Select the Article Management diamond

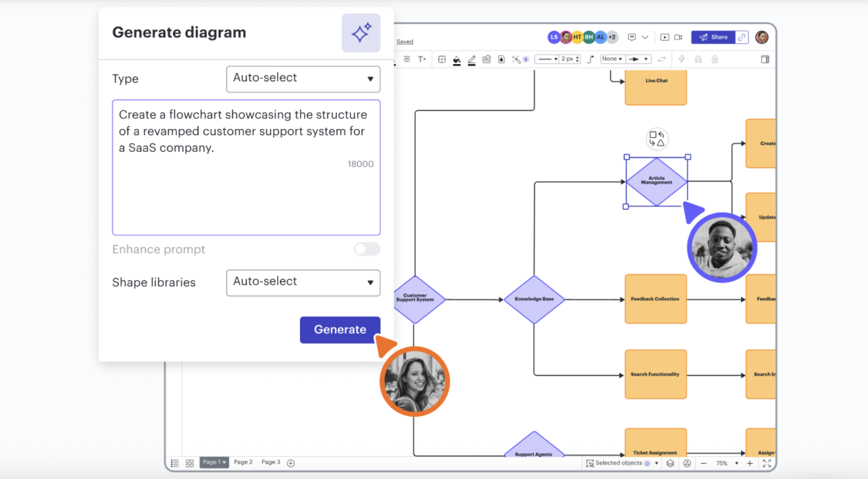point(656,181)
